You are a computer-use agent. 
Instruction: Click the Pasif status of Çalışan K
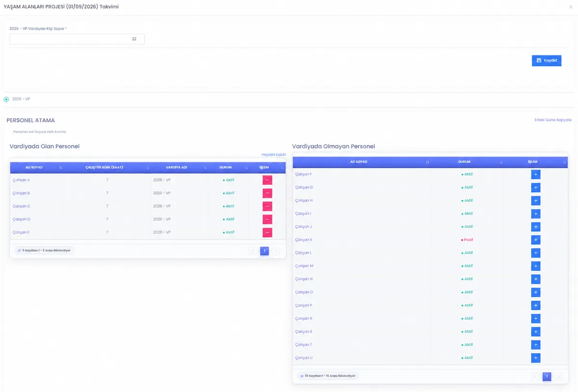pyautogui.click(x=467, y=240)
